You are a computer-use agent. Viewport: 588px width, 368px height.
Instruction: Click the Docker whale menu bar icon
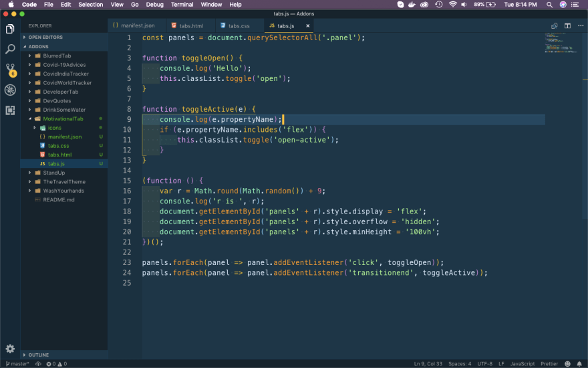click(412, 5)
